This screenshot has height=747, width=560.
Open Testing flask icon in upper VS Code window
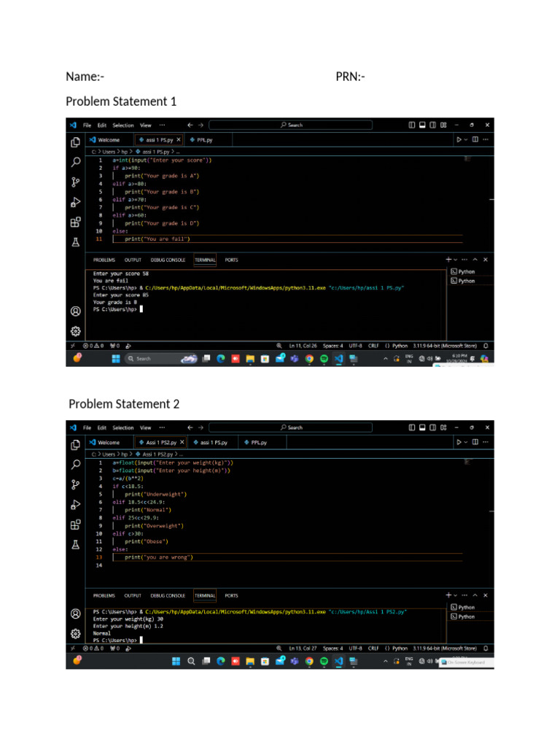[75, 242]
